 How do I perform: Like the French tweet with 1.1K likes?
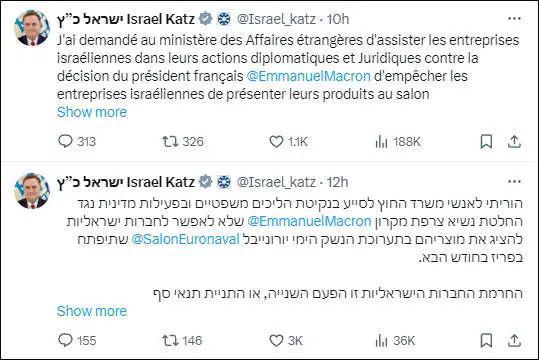tap(288, 141)
